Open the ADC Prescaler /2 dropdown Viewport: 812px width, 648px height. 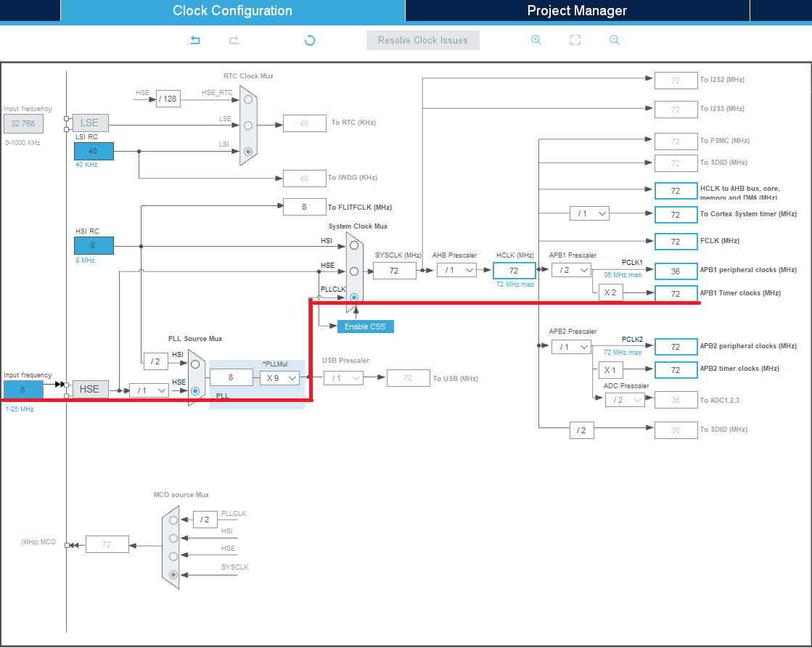pyautogui.click(x=625, y=400)
